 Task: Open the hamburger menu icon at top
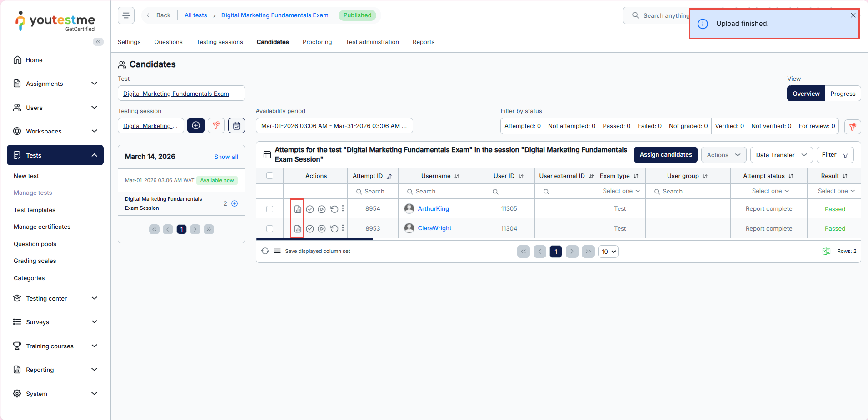(126, 15)
